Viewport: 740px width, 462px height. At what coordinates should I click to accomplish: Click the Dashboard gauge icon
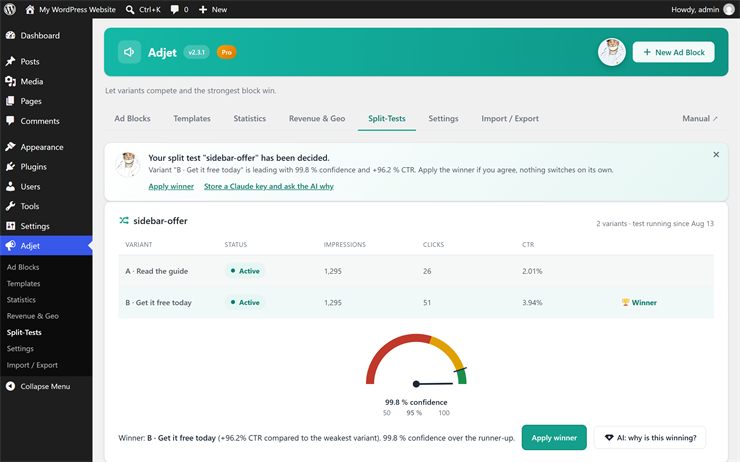click(10, 35)
